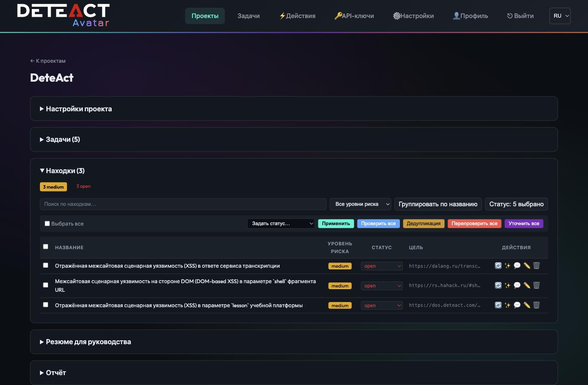Click trash delete icon for dalang.ru finding
This screenshot has width=588, height=385.
pos(536,266)
